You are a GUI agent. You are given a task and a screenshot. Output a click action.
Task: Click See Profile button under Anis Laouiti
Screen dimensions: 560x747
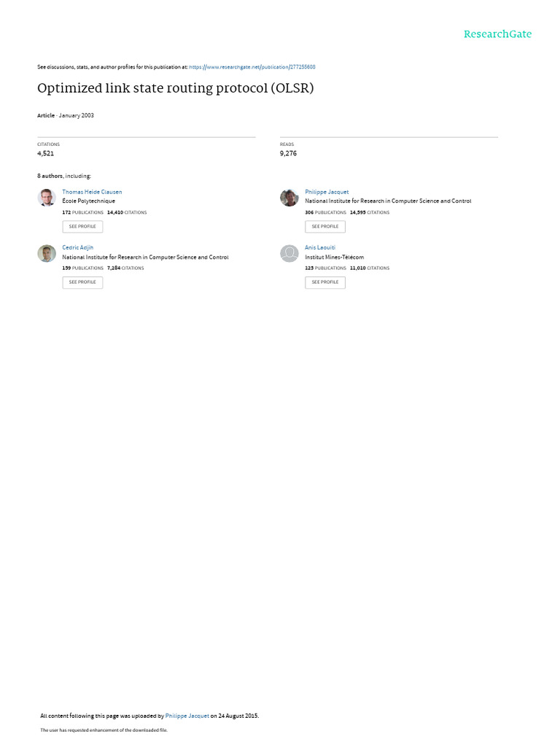(x=325, y=282)
